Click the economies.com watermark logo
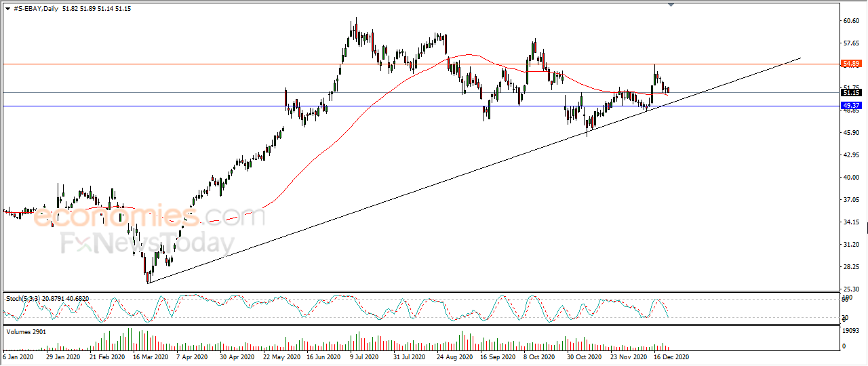 click(149, 217)
